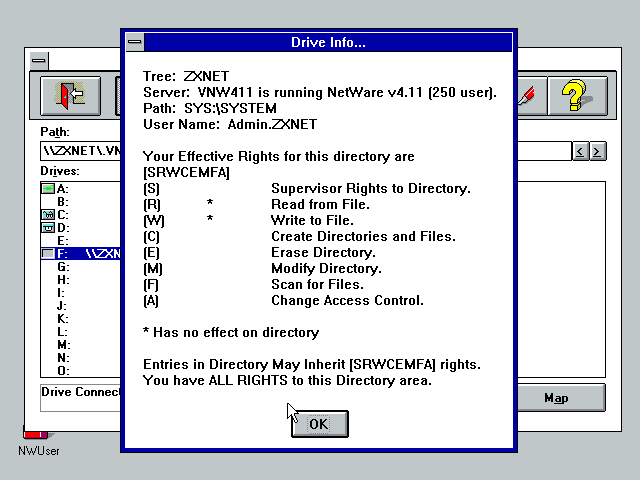The height and width of the screenshot is (480, 640).
Task: Select drive M: in the Drives list
Action: (x=80, y=345)
